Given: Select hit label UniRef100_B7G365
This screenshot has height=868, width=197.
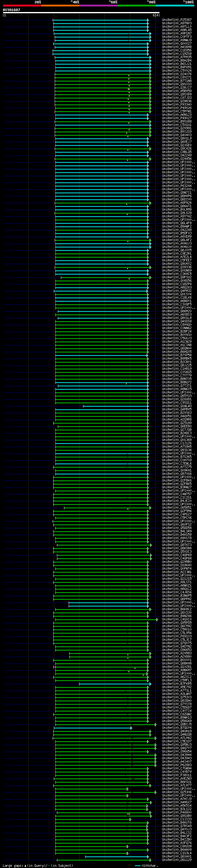Looking at the screenshot, I should (177, 457).
